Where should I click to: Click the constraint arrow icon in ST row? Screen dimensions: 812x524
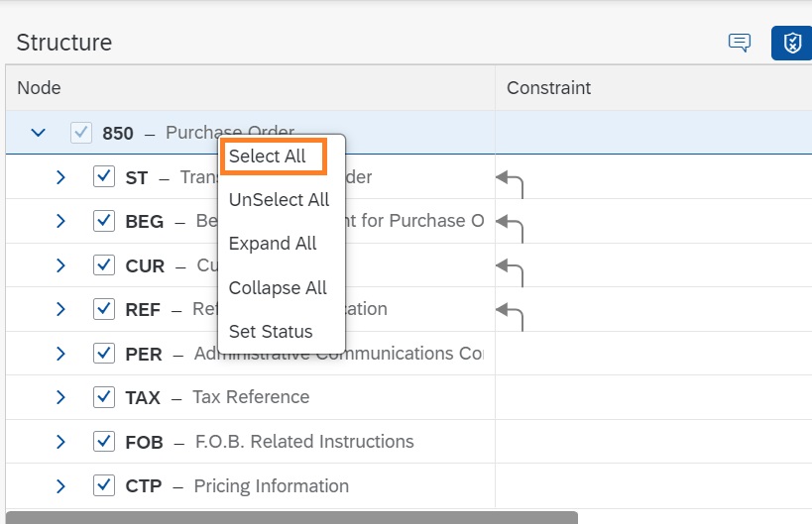[x=509, y=181]
